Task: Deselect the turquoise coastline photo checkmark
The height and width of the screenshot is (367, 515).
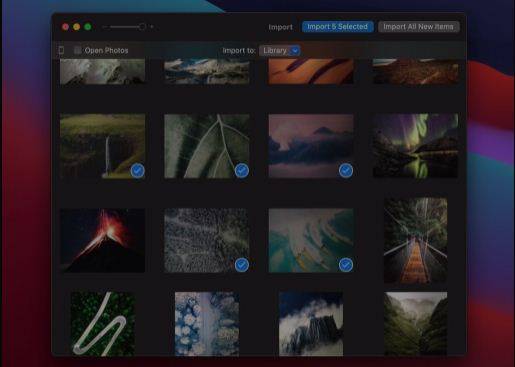Action: [x=346, y=265]
